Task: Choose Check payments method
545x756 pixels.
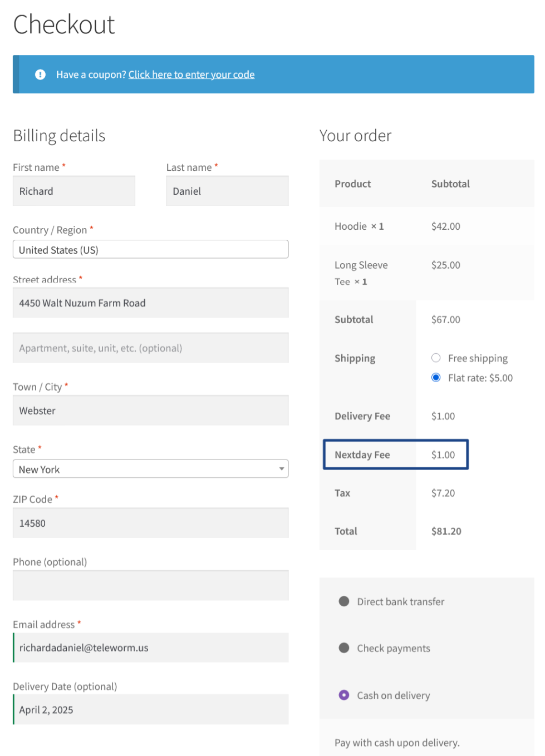Action: [x=344, y=648]
